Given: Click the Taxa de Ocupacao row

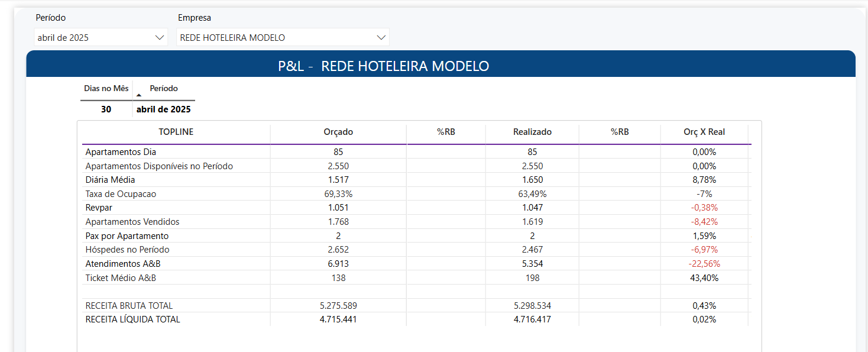Looking at the screenshot, I should [416, 194].
